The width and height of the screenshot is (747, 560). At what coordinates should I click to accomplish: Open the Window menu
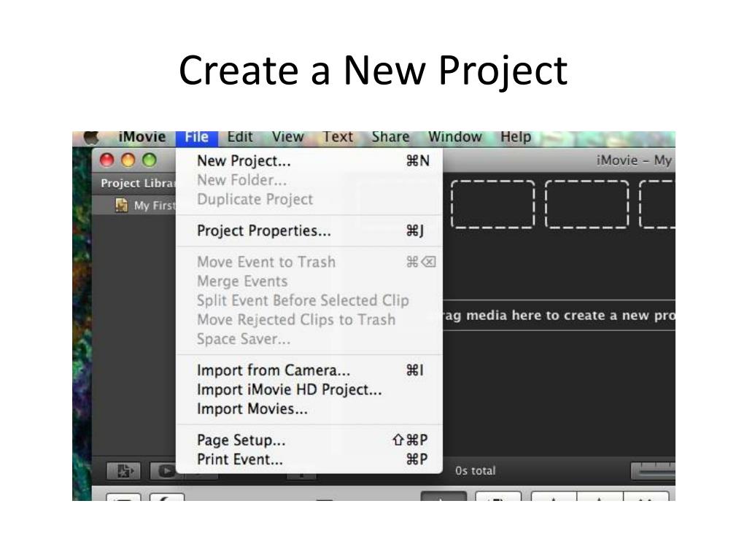[x=455, y=137]
